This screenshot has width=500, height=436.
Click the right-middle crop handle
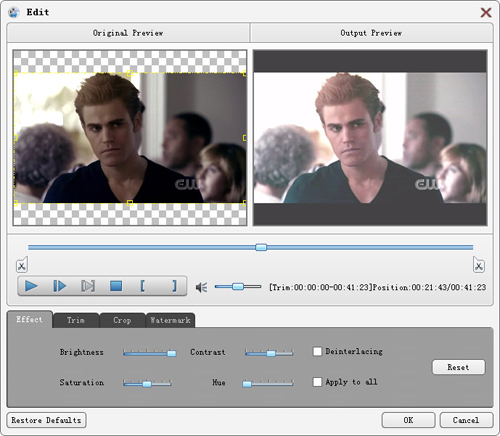tap(245, 138)
